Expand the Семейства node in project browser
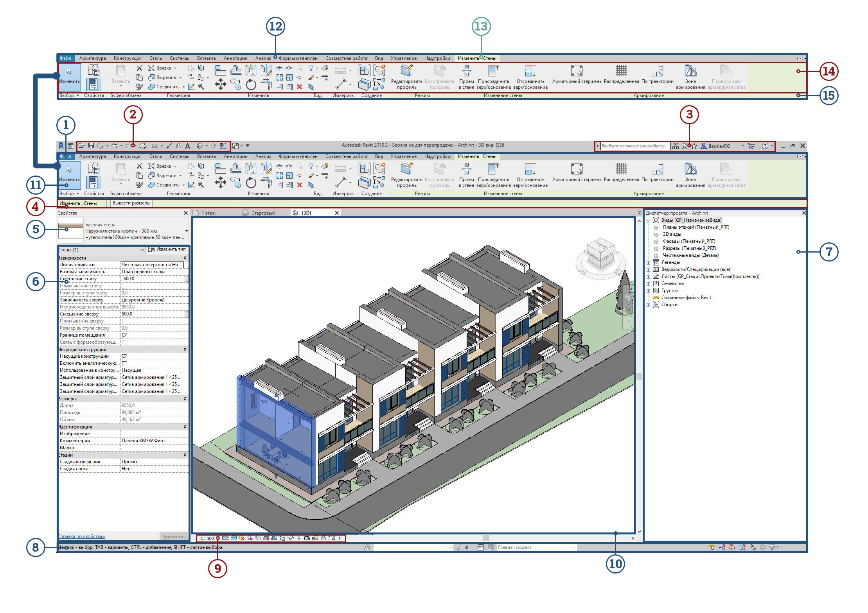The height and width of the screenshot is (613, 868). [648, 284]
